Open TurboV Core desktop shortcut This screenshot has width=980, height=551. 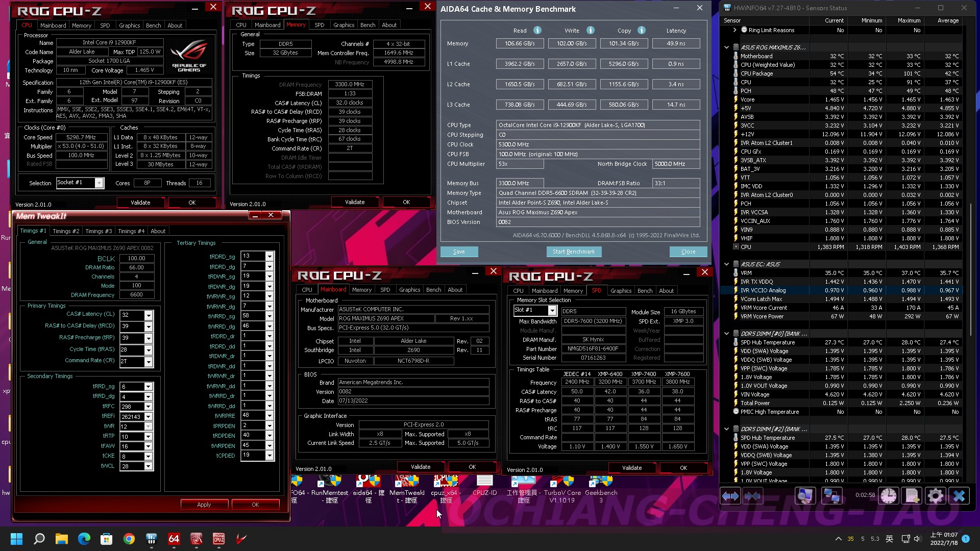tap(562, 489)
